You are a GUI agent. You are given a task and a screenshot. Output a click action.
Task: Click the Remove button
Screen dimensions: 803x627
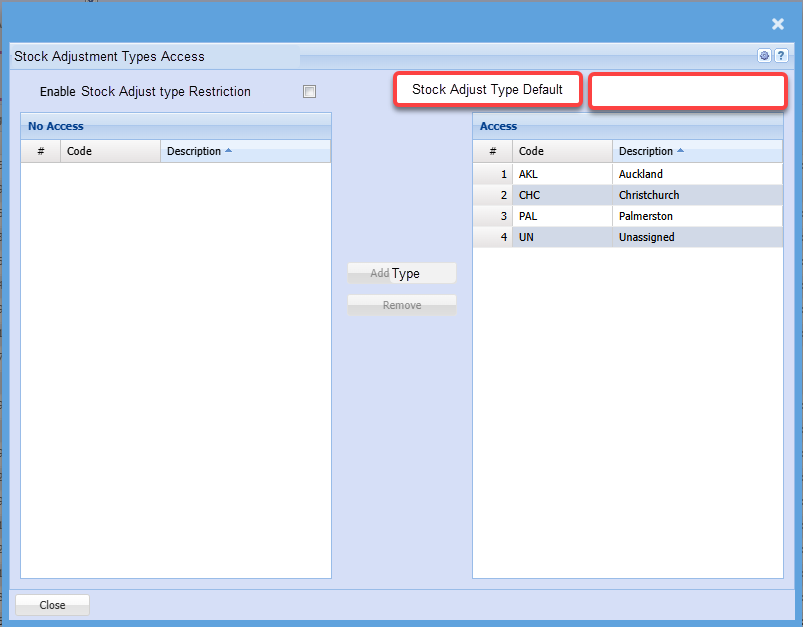(402, 305)
